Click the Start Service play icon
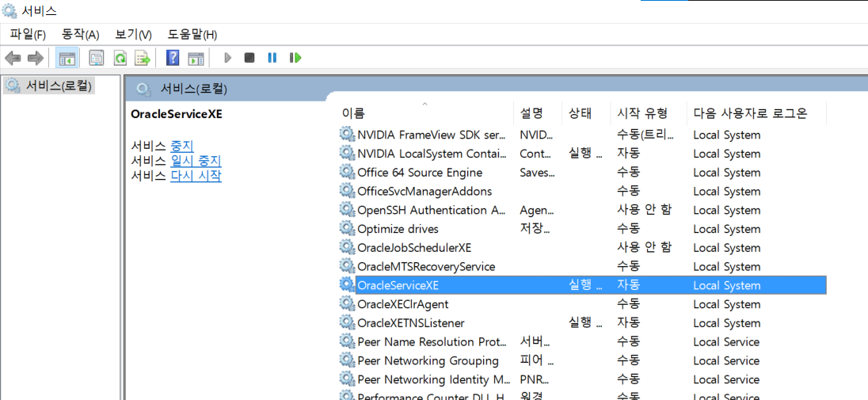The image size is (868, 400). pyautogui.click(x=227, y=58)
